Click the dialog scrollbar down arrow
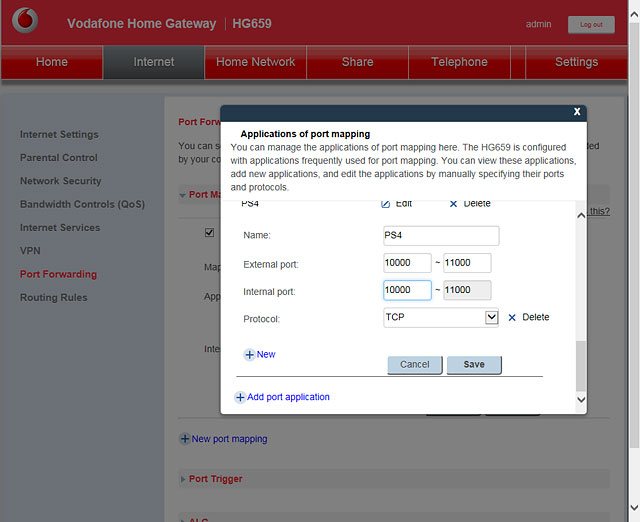The width and height of the screenshot is (640, 522). coord(581,400)
